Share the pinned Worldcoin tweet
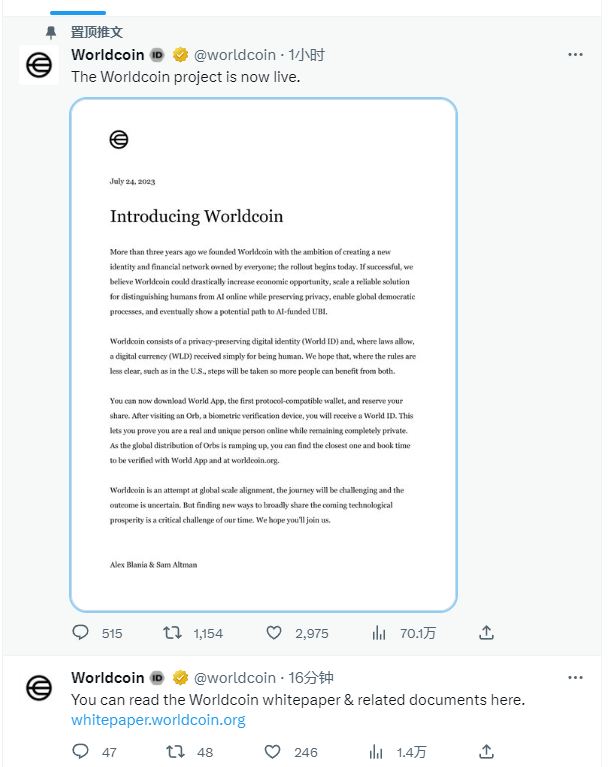613x767 pixels. pos(486,633)
